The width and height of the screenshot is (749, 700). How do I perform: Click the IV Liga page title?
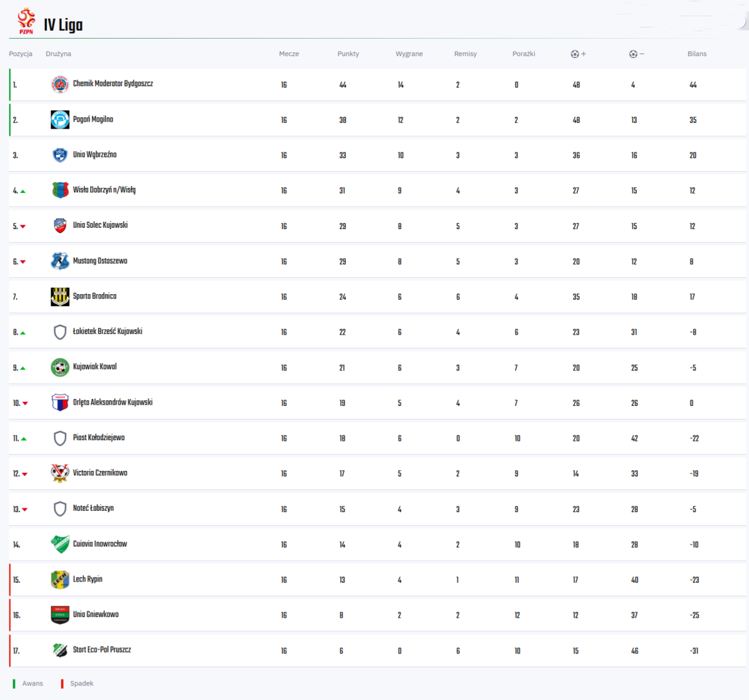pos(63,25)
